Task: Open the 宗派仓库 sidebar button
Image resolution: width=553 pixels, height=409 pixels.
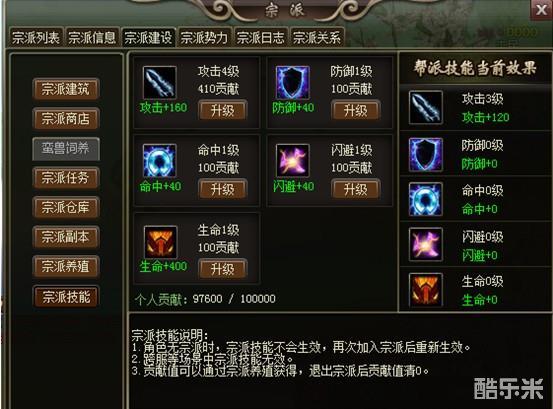Action: (x=66, y=207)
